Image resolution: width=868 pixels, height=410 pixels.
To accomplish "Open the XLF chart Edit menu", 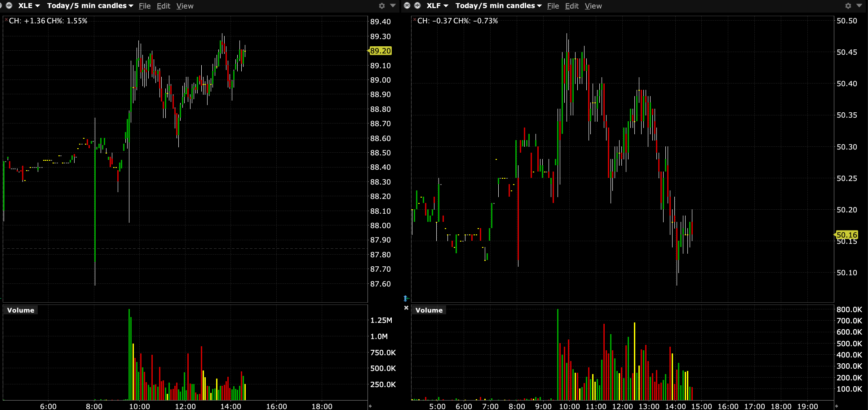I will pyautogui.click(x=571, y=6).
